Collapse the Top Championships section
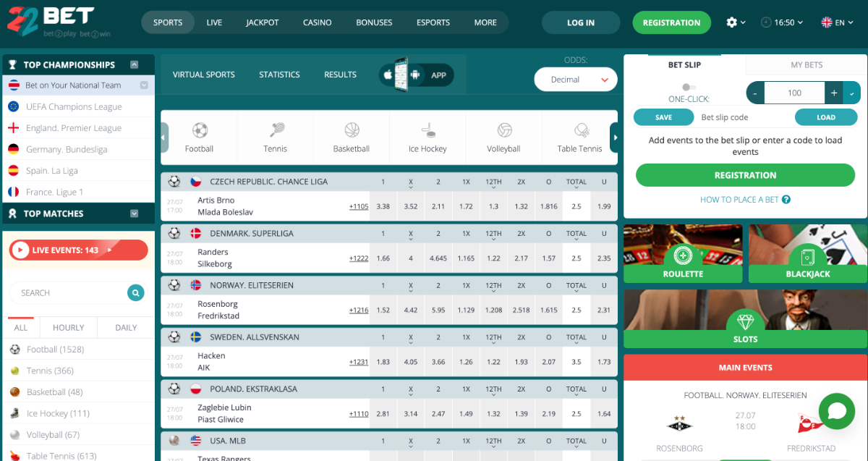 [134, 64]
